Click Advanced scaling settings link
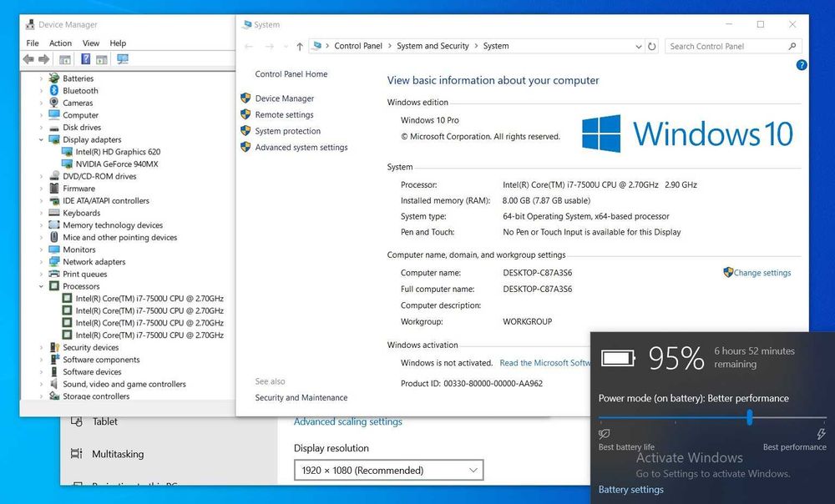 (x=347, y=421)
